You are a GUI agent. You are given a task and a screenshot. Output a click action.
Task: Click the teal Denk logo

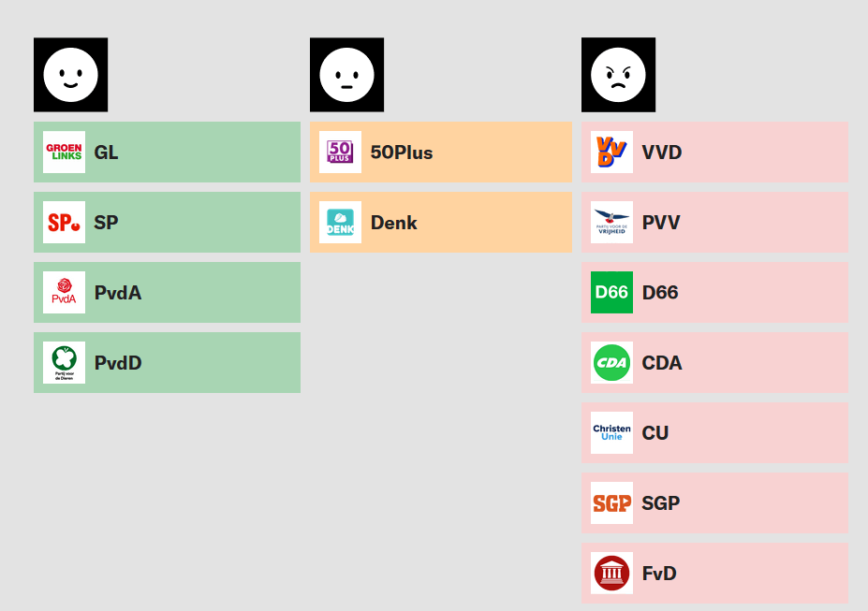tap(340, 223)
